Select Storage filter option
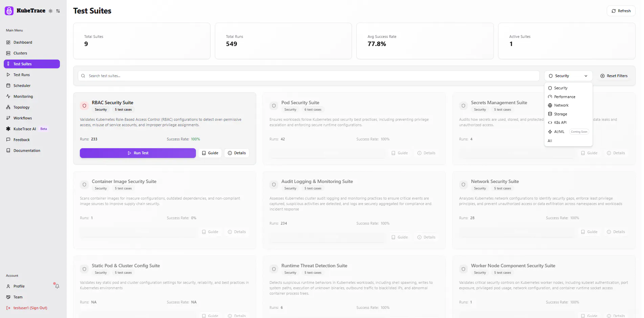Screen dimensions: 644x318 pyautogui.click(x=568, y=114)
